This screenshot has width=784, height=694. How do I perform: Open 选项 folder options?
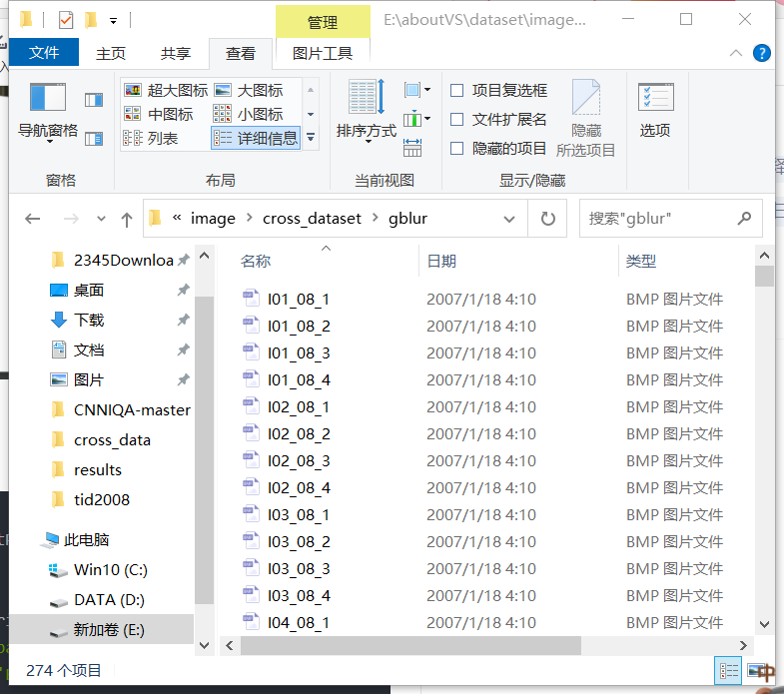click(655, 110)
